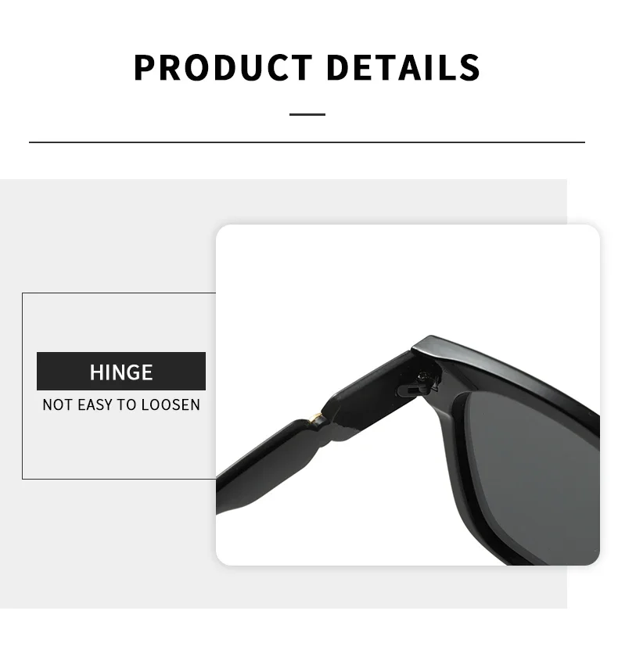Click the short dash under the heading
Viewport: 618px width, 672px height.
(307, 114)
